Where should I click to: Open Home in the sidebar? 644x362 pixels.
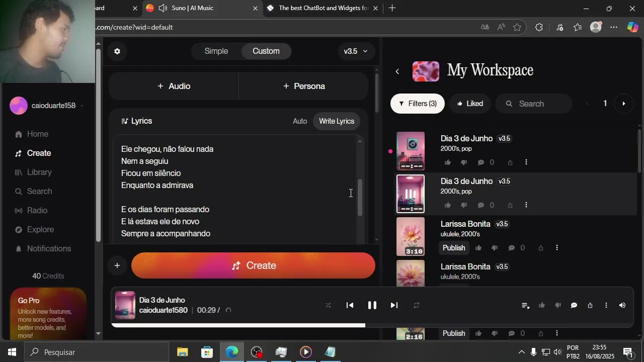tap(38, 134)
